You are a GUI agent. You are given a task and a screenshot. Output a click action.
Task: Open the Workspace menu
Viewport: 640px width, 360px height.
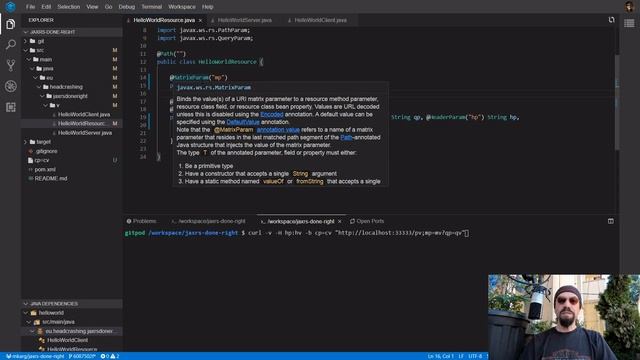(182, 7)
